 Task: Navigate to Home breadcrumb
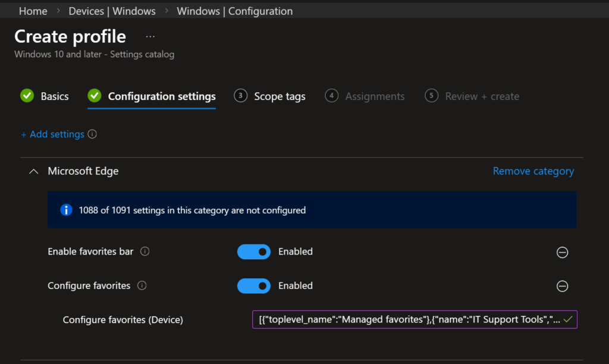coord(33,11)
